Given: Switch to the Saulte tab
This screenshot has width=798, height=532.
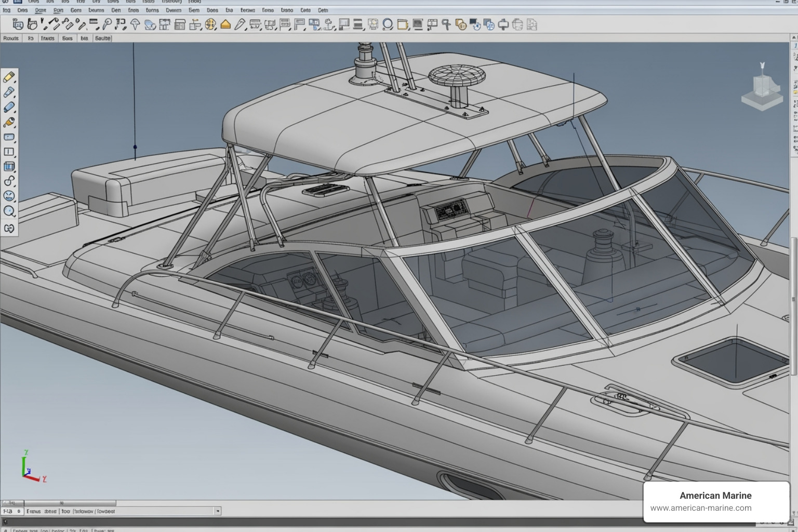Looking at the screenshot, I should [102, 38].
